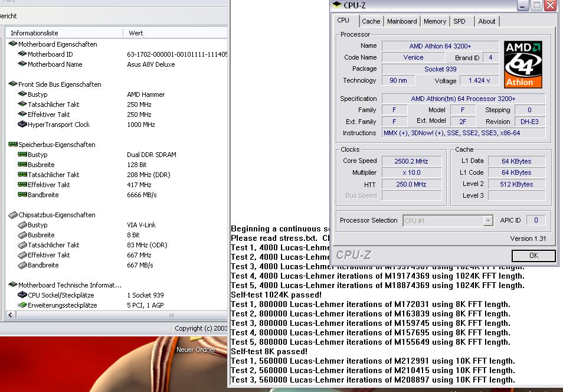Click the Chipsatzbus-Eigenschaften chip icon

13,215
